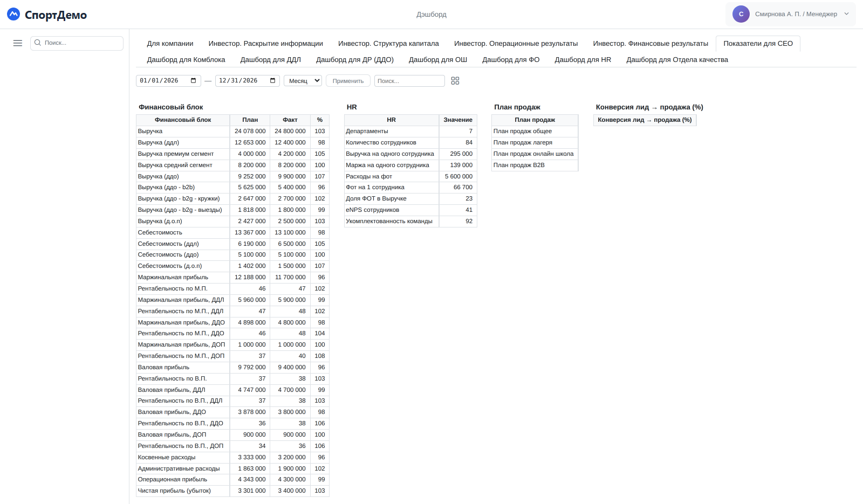Click magnifier icon in the sidebar search
863x504 pixels.
coord(38,43)
